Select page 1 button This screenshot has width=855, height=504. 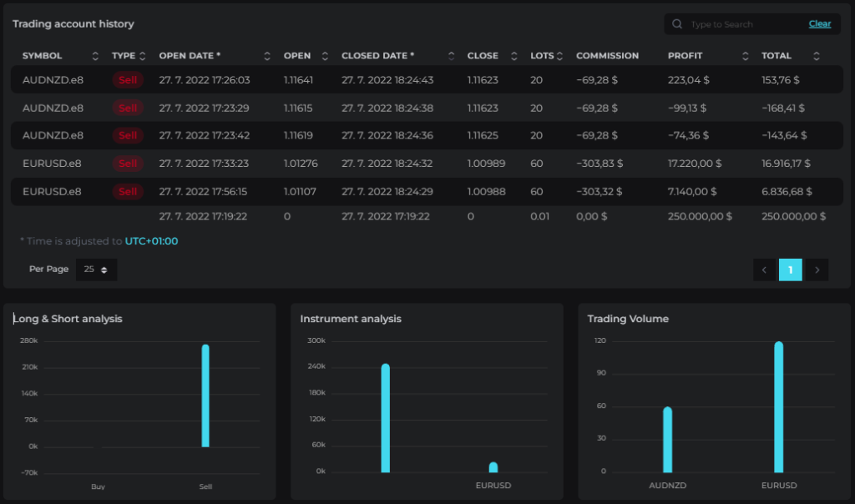[790, 270]
